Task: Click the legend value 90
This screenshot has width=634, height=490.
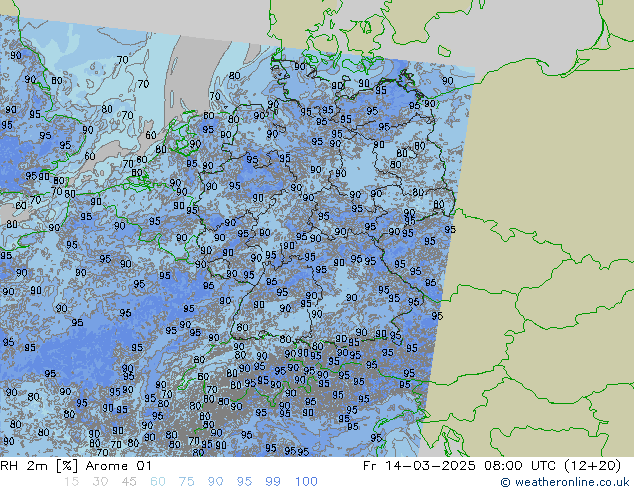Action: 215,482
